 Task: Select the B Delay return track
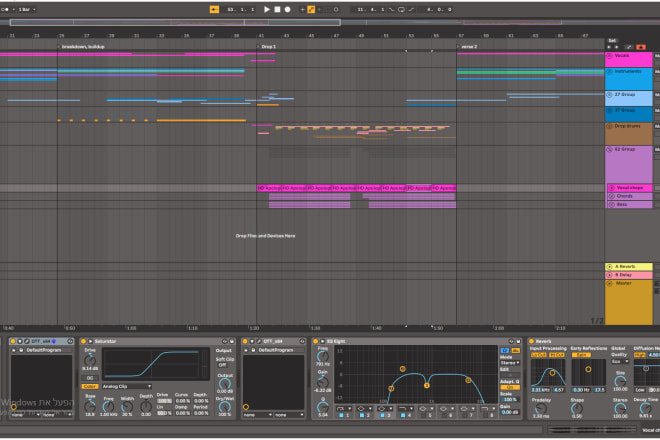[x=629, y=275]
